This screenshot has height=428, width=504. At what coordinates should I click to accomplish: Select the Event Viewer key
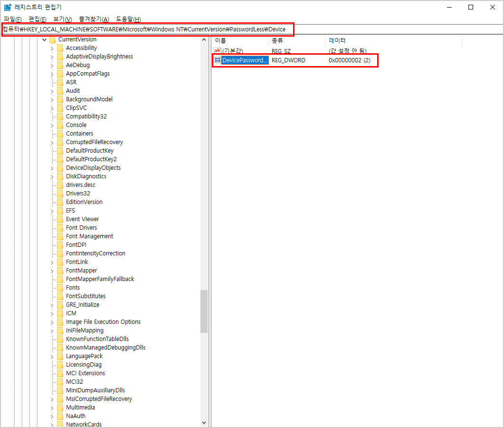[x=82, y=219]
